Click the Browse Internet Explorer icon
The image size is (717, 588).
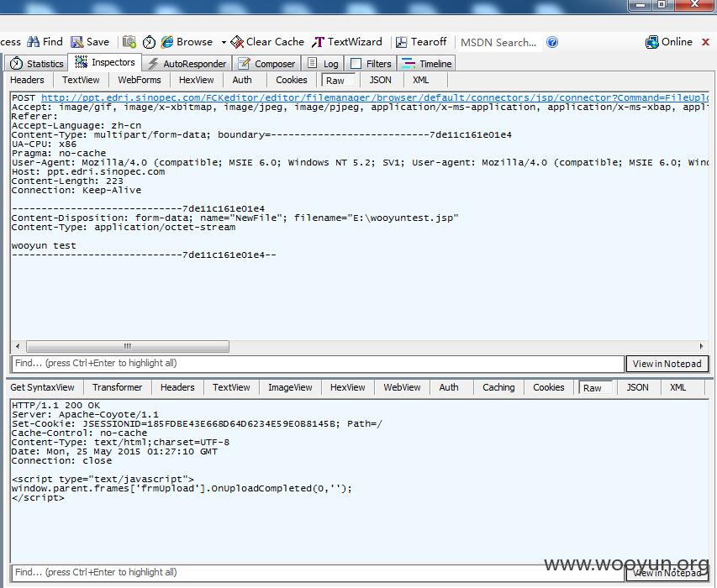167,42
